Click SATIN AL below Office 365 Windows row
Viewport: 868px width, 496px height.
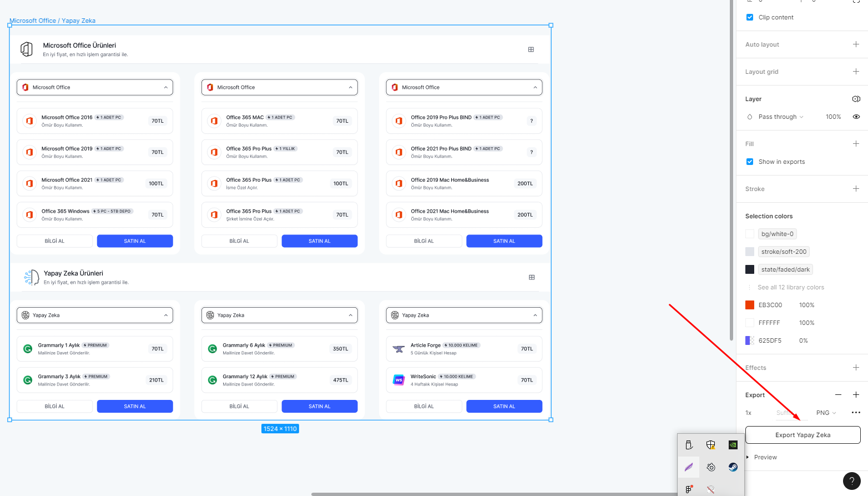(x=135, y=241)
